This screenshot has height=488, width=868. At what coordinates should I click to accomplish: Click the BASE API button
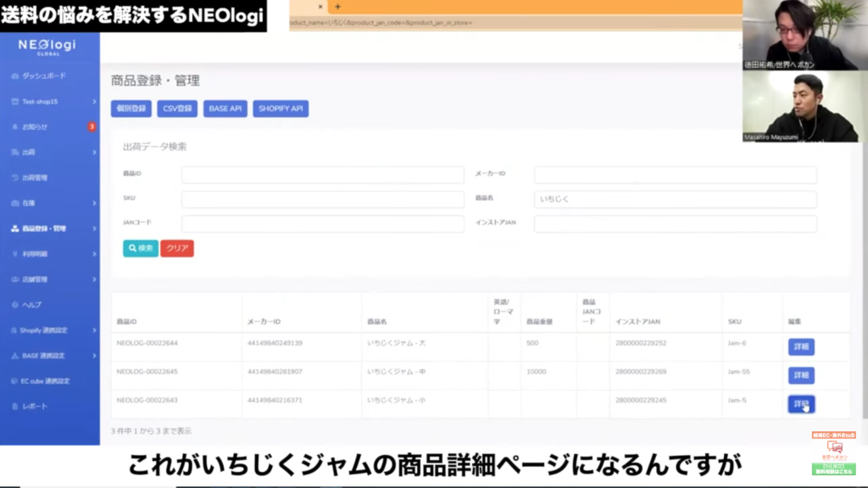point(225,108)
